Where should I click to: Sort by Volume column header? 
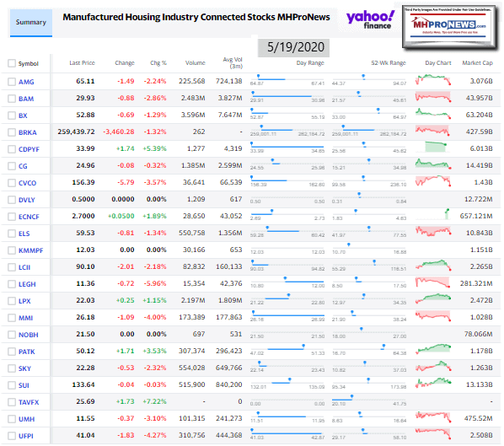pos(195,63)
